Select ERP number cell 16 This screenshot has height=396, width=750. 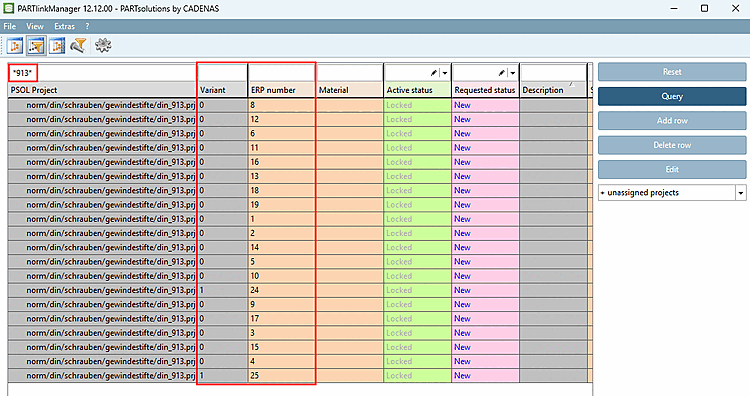282,162
